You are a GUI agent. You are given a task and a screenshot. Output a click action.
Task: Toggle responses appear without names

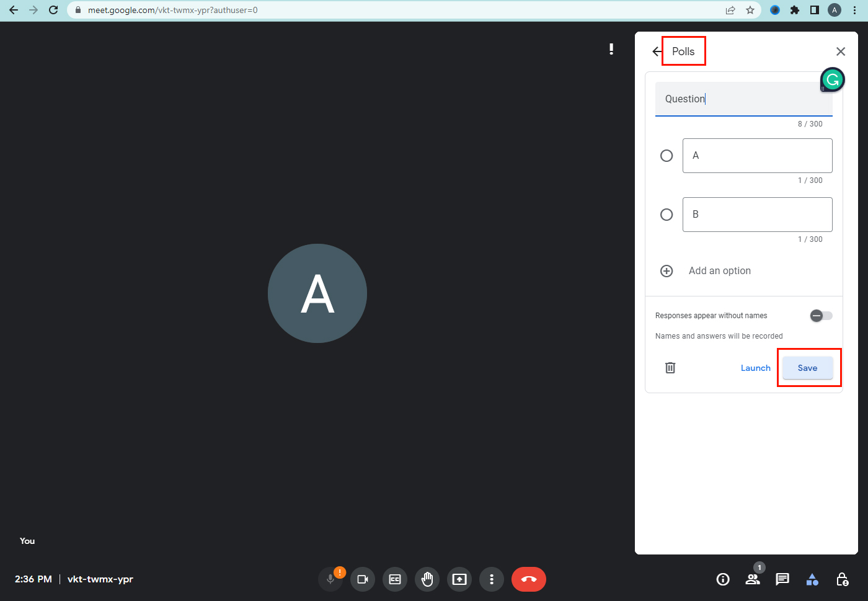point(821,316)
